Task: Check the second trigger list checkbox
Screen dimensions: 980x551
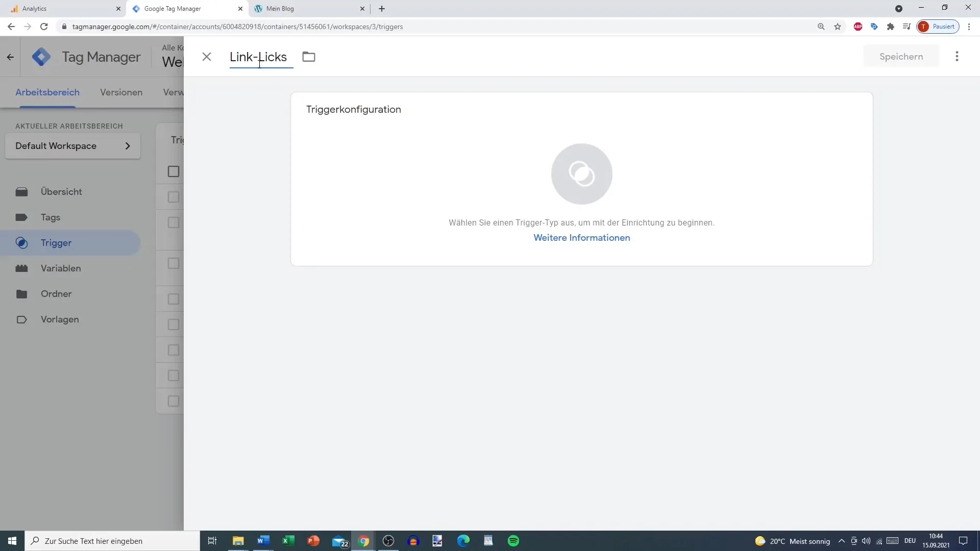Action: [173, 222]
